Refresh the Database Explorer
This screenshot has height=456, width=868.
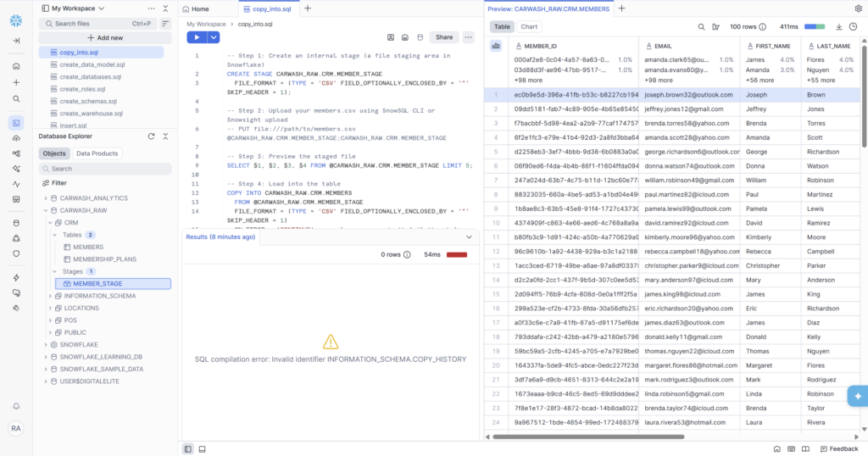pos(152,136)
